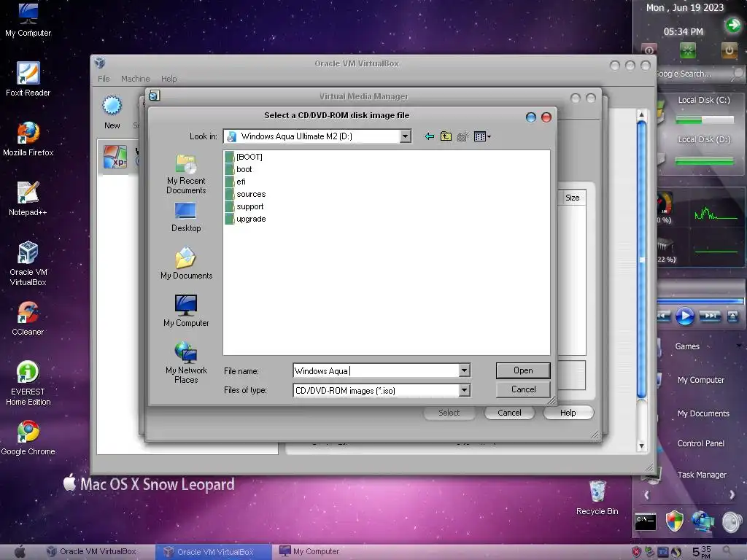Click sidebar right page chevron
This screenshot has width=747, height=560.
[x=732, y=495]
